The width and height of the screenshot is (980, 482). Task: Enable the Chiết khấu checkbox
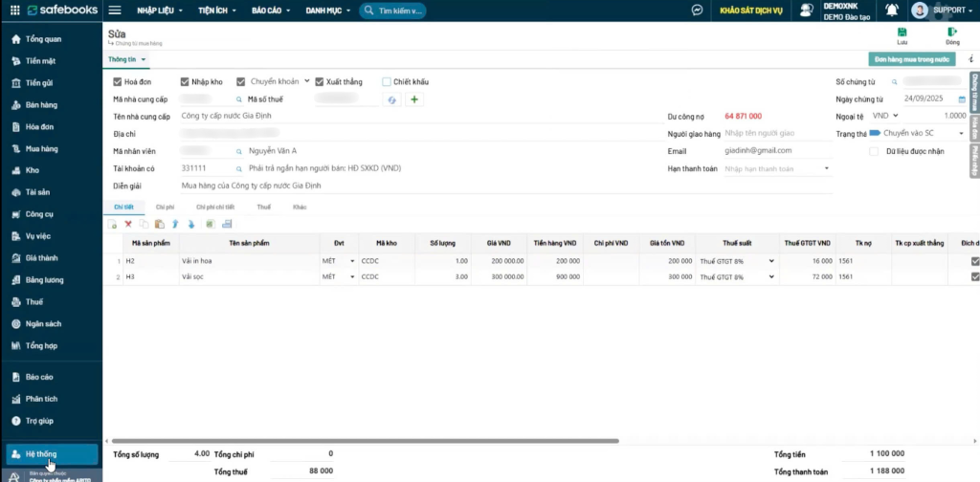[387, 82]
